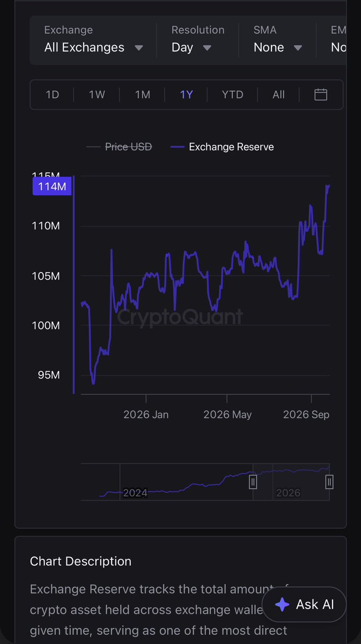The image size is (361, 644).
Task: Click the 2026 Sep axis label
Action: coord(306,414)
